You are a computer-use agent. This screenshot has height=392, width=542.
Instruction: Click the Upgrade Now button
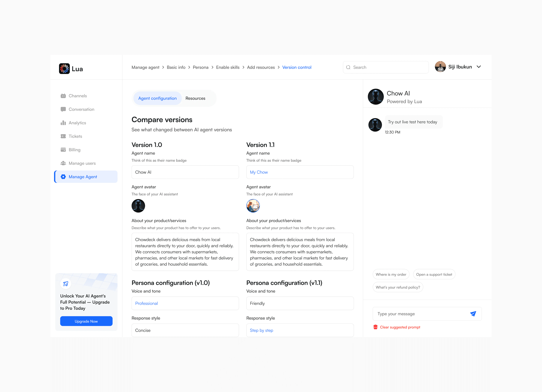(86, 321)
